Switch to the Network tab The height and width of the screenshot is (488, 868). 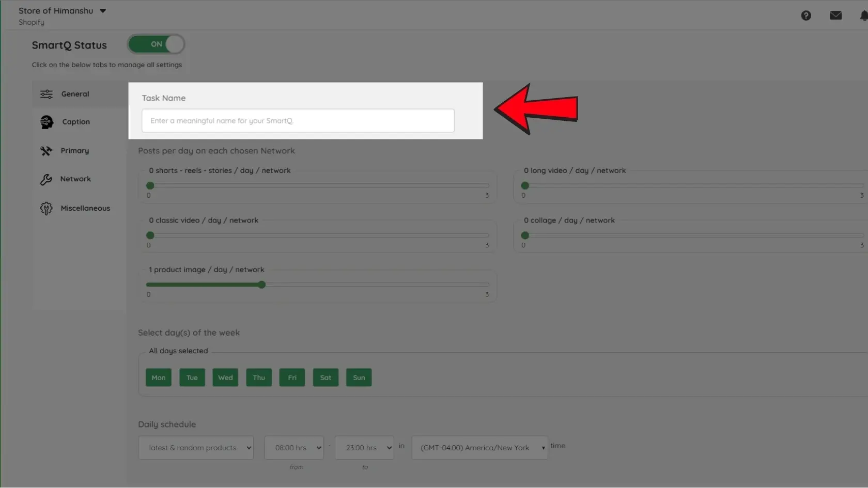click(79, 179)
